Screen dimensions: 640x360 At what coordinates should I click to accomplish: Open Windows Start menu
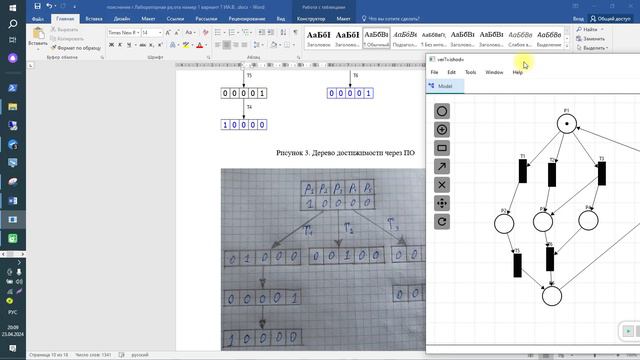(x=13, y=8)
